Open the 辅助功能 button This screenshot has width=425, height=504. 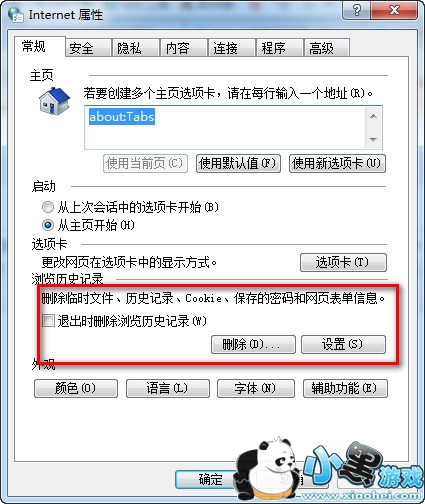point(345,388)
